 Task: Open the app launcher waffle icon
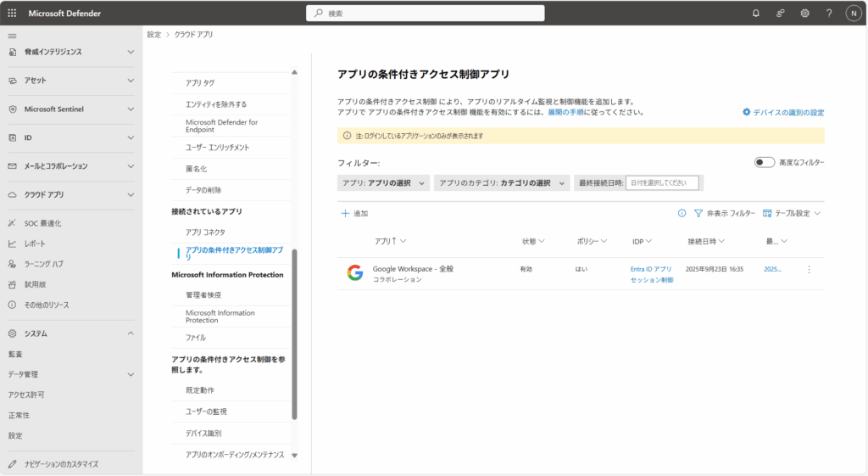pos(12,14)
